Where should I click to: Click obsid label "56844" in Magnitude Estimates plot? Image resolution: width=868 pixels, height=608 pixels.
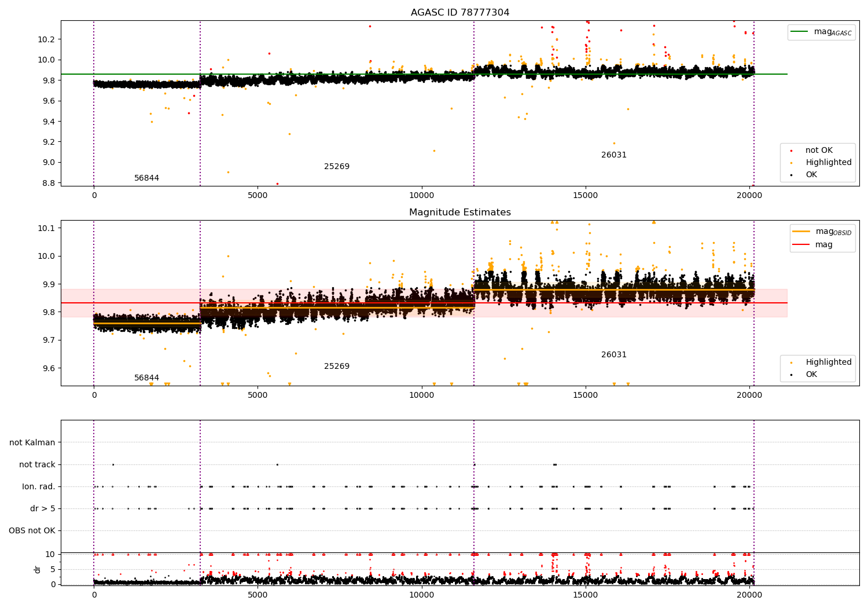(x=146, y=378)
